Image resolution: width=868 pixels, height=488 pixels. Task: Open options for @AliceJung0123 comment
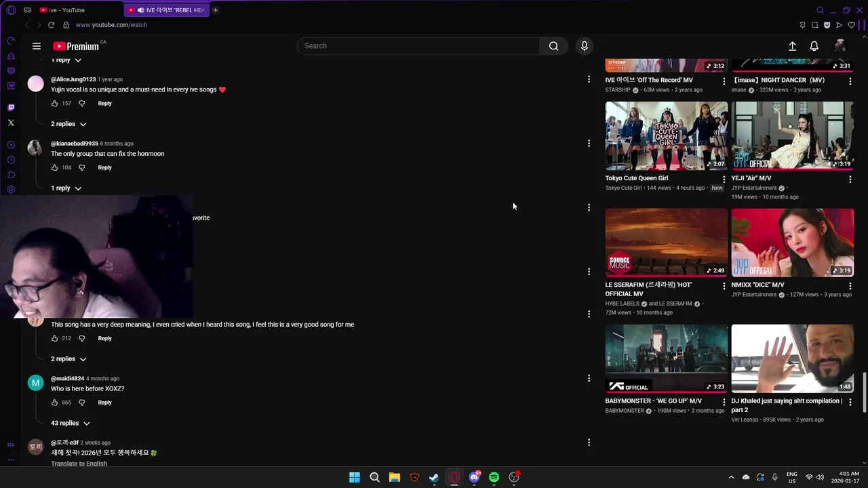pyautogui.click(x=589, y=79)
